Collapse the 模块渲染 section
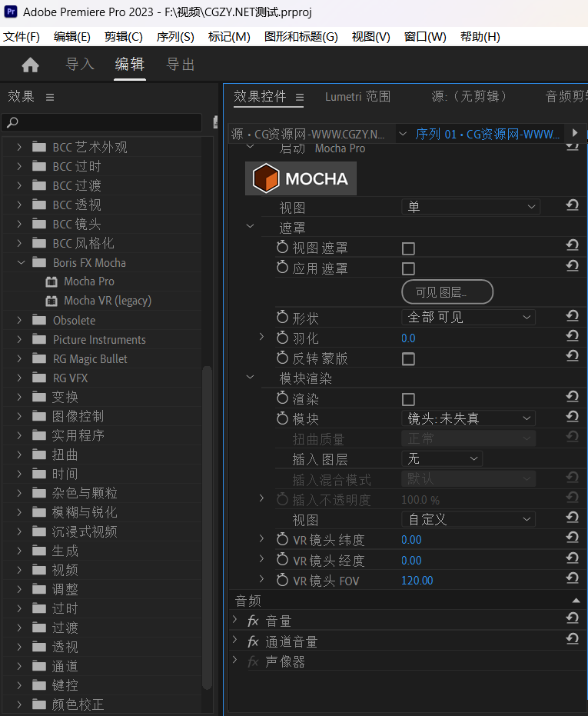588x716 pixels. coord(250,377)
